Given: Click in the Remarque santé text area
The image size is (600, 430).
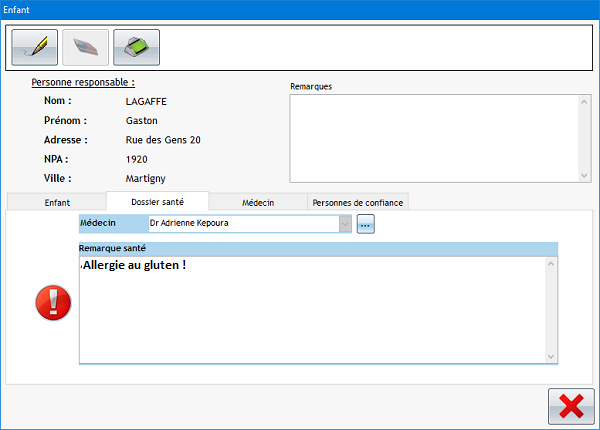Looking at the screenshot, I should pos(310,320).
